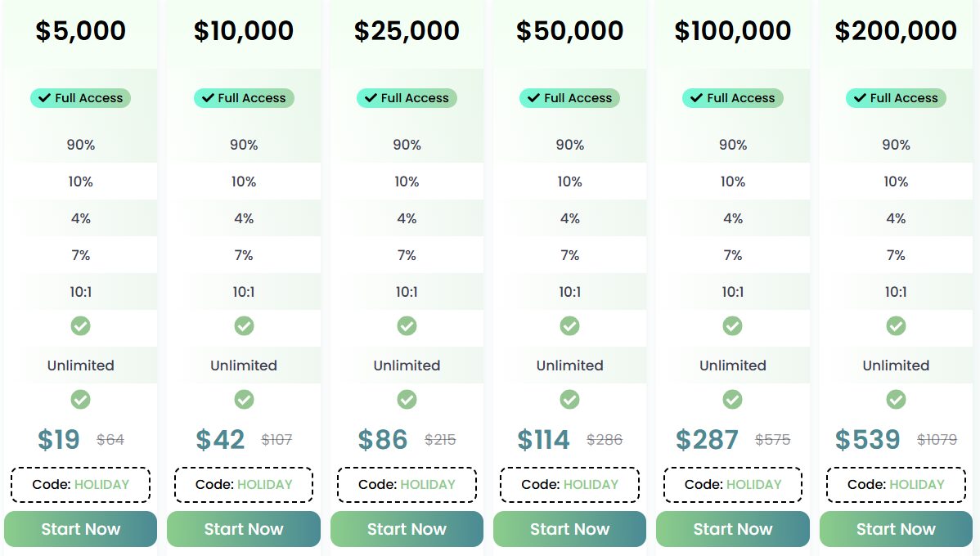
Task: Click check icon above Unlimited in $200,000 plan
Action: 896,326
